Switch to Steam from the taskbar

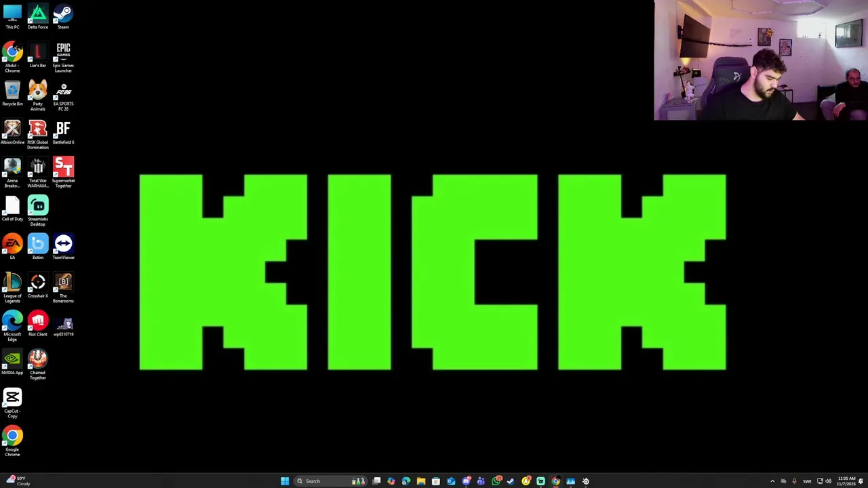[x=511, y=481]
